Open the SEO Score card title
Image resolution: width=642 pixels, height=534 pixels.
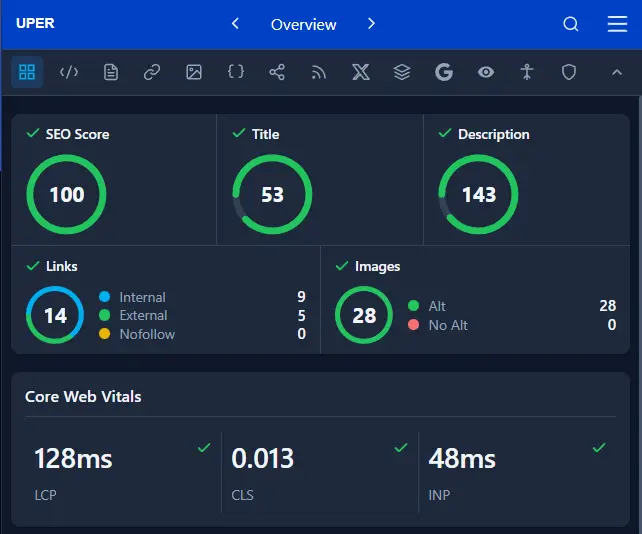(77, 134)
